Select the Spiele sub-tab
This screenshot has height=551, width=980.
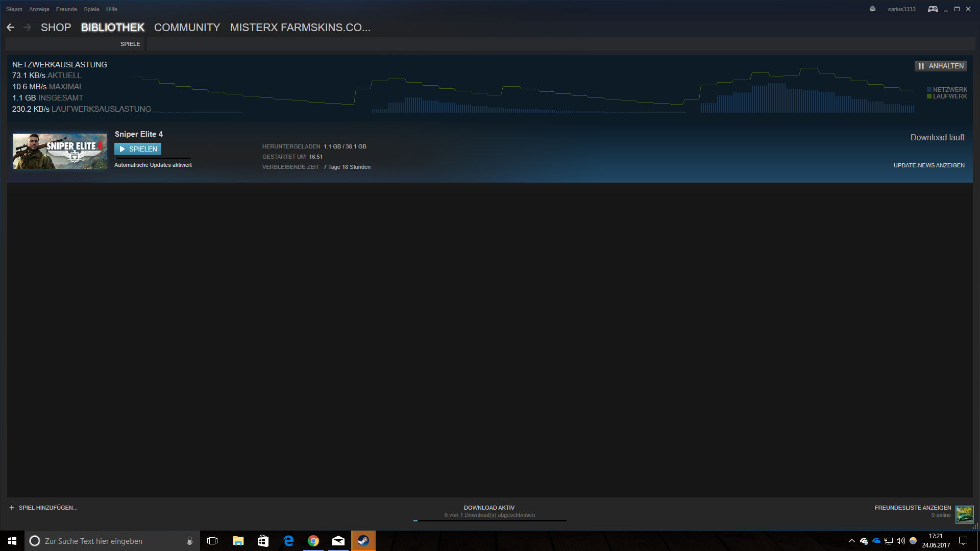coord(130,44)
